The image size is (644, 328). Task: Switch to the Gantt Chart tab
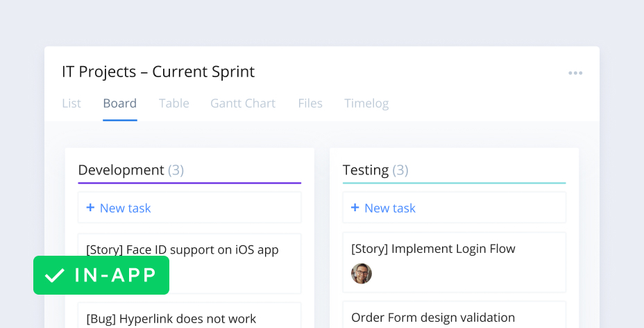(x=243, y=104)
